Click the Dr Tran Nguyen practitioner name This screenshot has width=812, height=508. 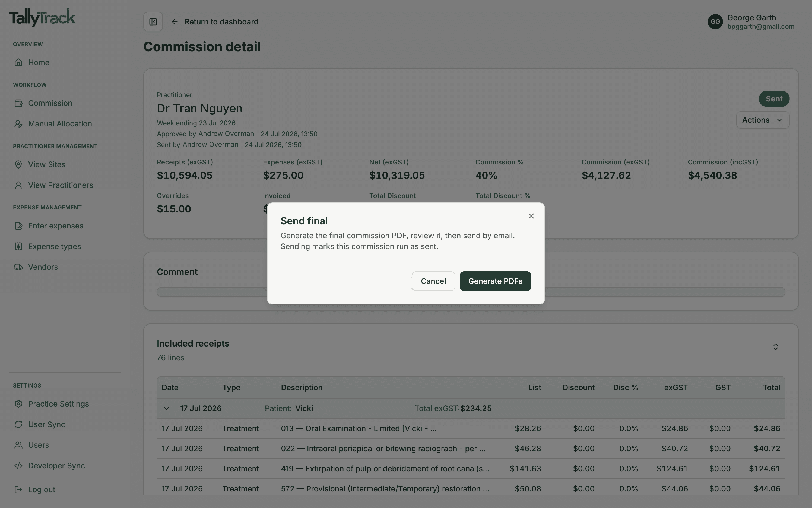(x=199, y=109)
